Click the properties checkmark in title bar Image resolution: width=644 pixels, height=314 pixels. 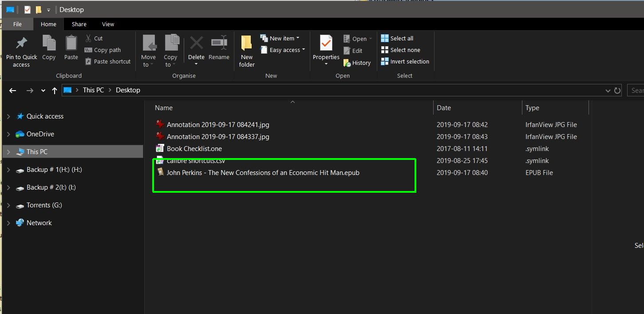tap(27, 9)
